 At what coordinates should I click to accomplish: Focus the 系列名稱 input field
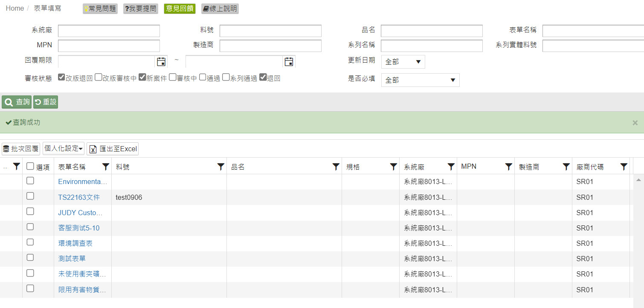(x=432, y=46)
